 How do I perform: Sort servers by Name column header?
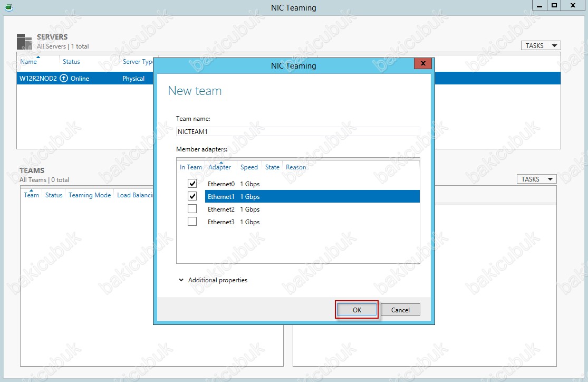[28, 62]
